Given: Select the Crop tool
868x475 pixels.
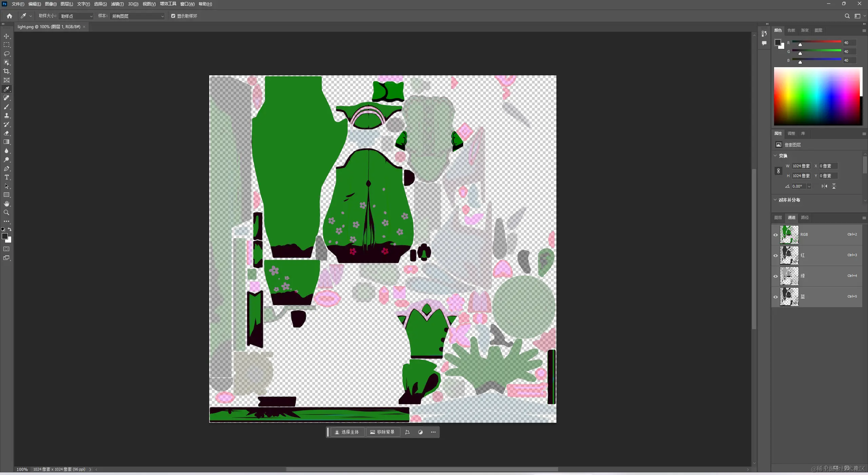Looking at the screenshot, I should pos(6,71).
